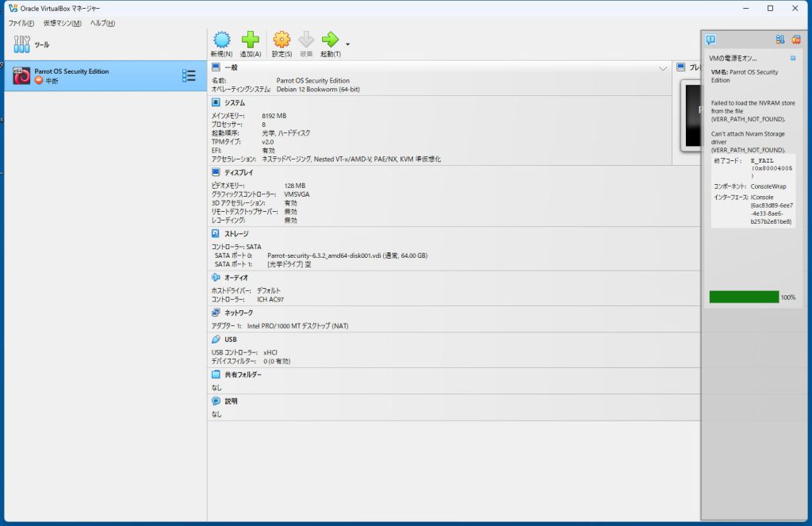Image resolution: width=812 pixels, height=526 pixels.
Task: Select the ツール tools item
Action: (x=105, y=44)
